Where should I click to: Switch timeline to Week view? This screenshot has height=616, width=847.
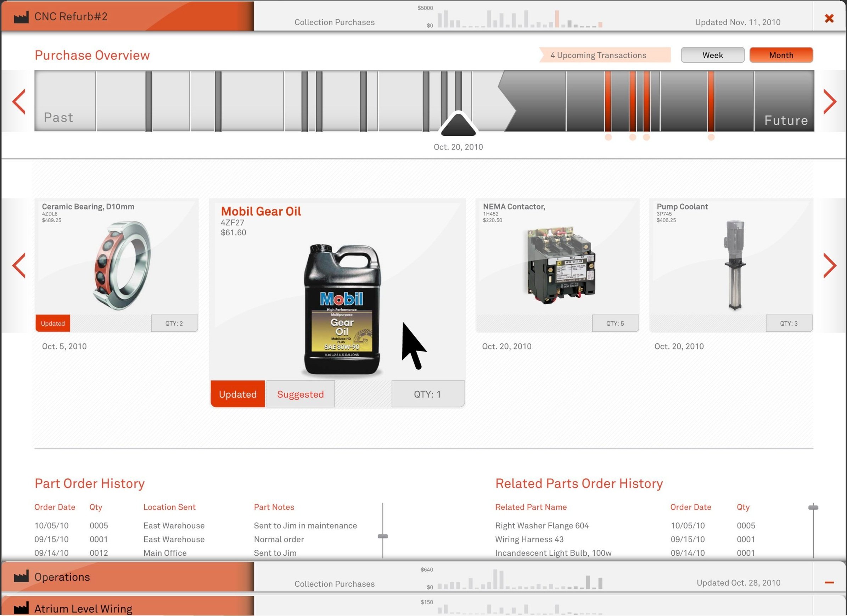pos(713,55)
